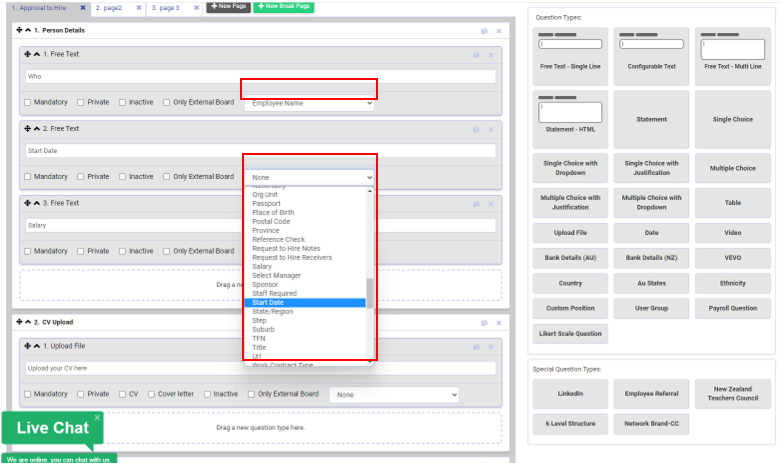Click move handle of 1. Free Text question
Screen dimensions: 782x466
click(27, 54)
